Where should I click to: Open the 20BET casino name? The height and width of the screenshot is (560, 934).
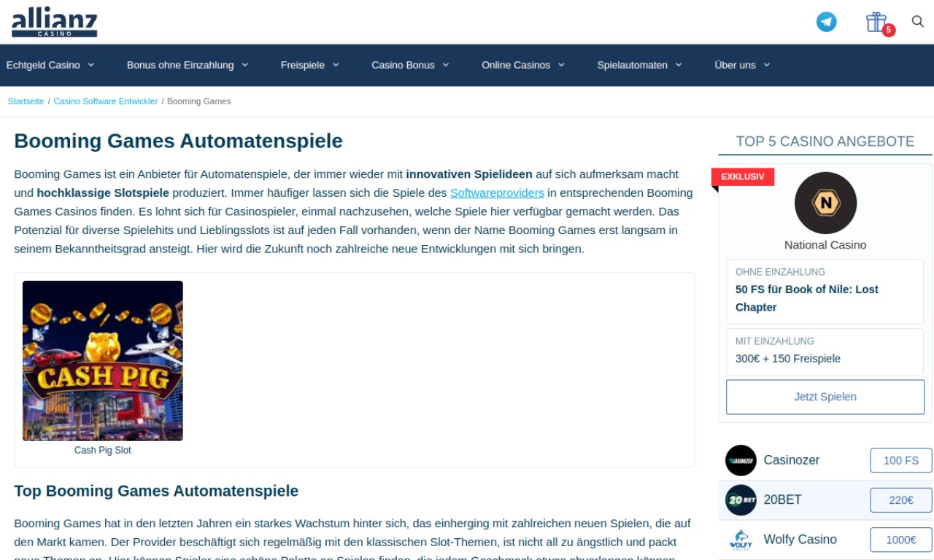(782, 499)
